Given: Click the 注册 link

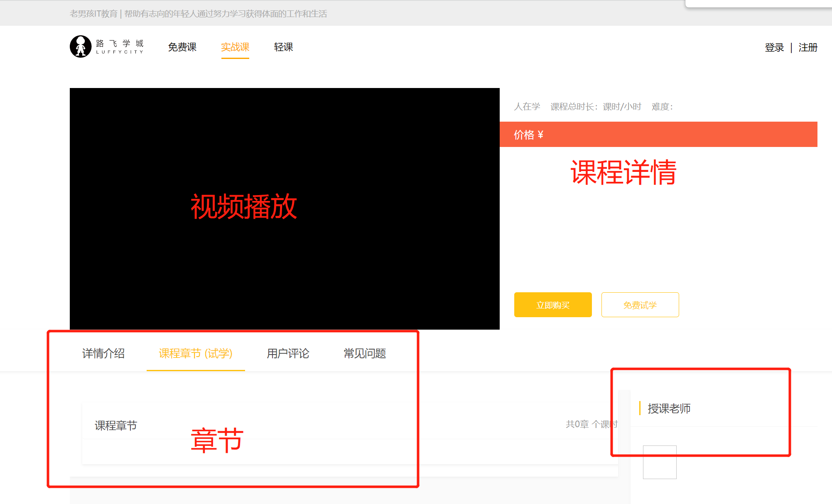Looking at the screenshot, I should tap(808, 48).
